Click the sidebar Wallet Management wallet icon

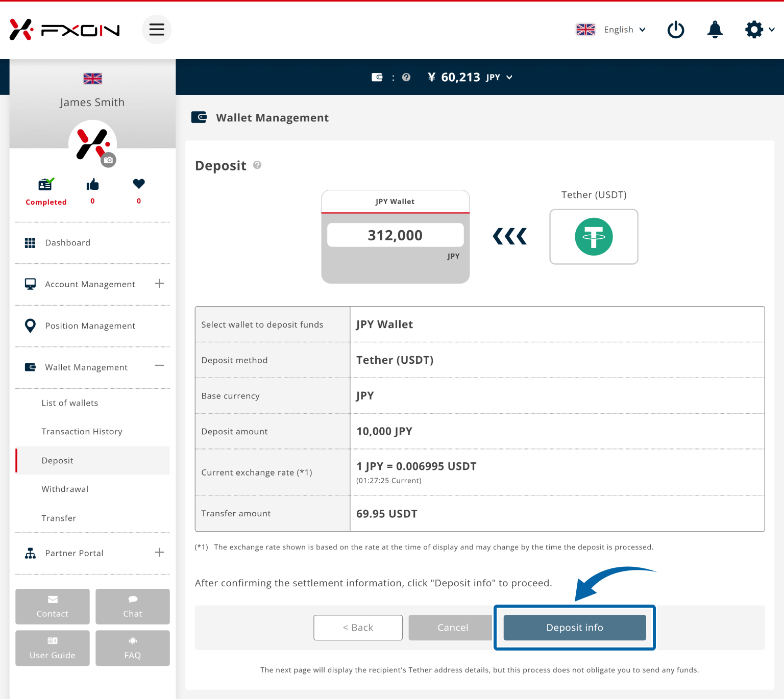pyautogui.click(x=30, y=367)
